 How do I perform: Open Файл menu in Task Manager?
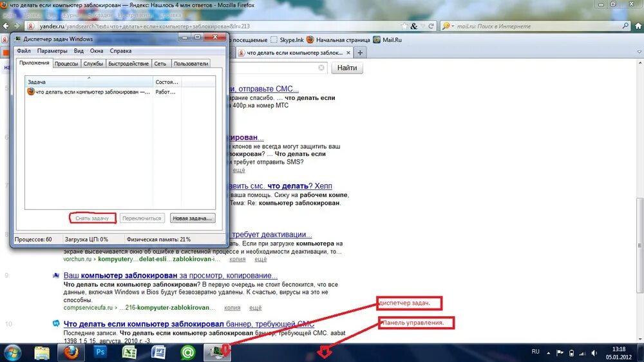tap(23, 51)
